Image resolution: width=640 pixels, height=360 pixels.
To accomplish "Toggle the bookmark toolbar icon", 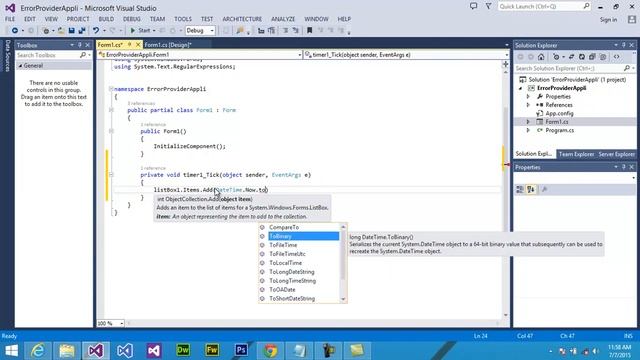I will point(309,31).
